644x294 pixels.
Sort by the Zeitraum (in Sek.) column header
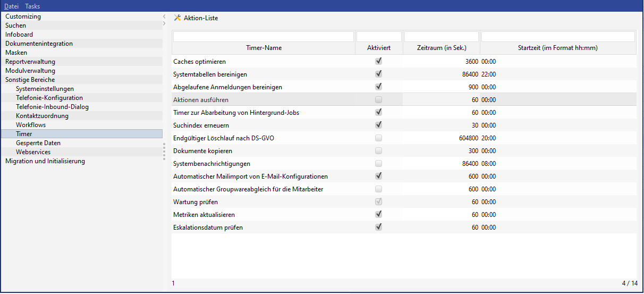[x=442, y=48]
